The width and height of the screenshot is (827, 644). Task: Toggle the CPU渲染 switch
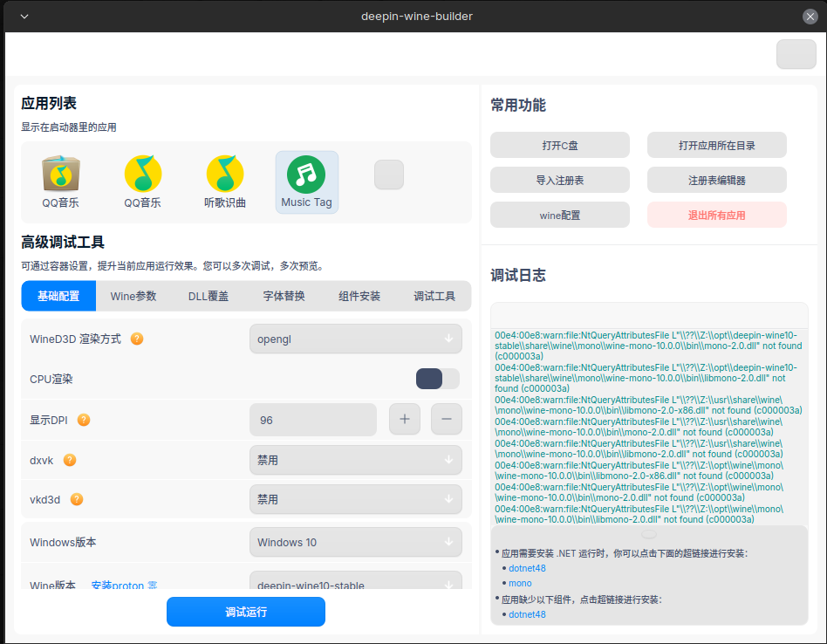pos(438,379)
